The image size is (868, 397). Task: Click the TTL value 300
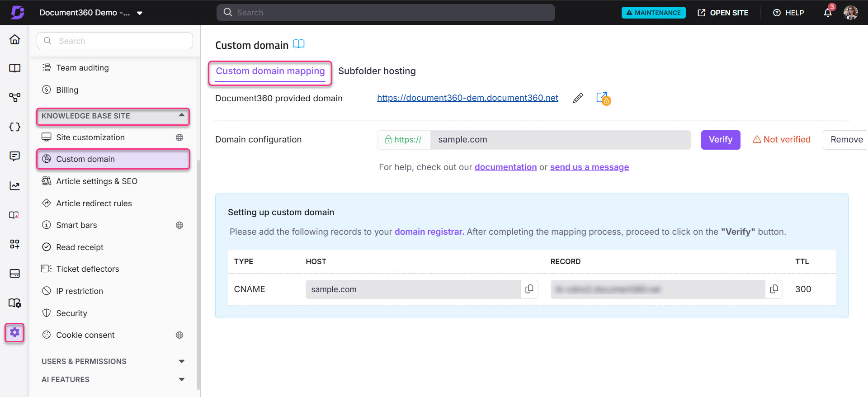point(803,289)
